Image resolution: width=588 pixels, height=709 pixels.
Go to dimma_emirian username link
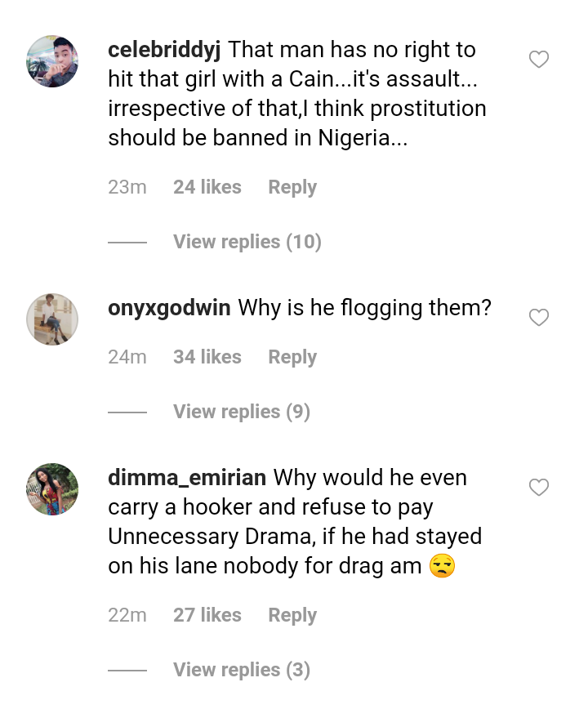[x=187, y=478]
